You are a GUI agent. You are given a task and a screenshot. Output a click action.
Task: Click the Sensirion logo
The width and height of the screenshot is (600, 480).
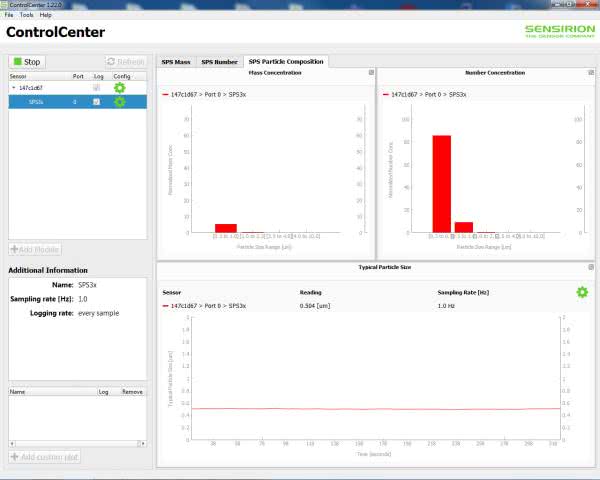coord(559,31)
